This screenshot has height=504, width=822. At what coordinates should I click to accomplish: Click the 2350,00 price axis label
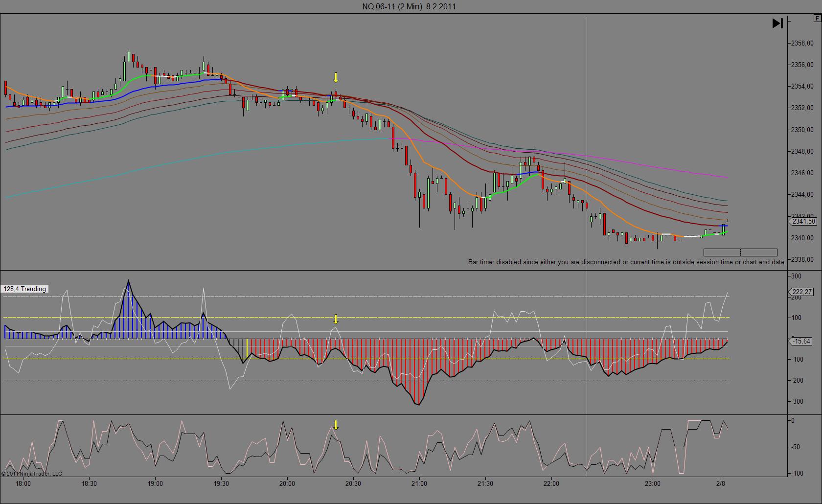click(802, 130)
